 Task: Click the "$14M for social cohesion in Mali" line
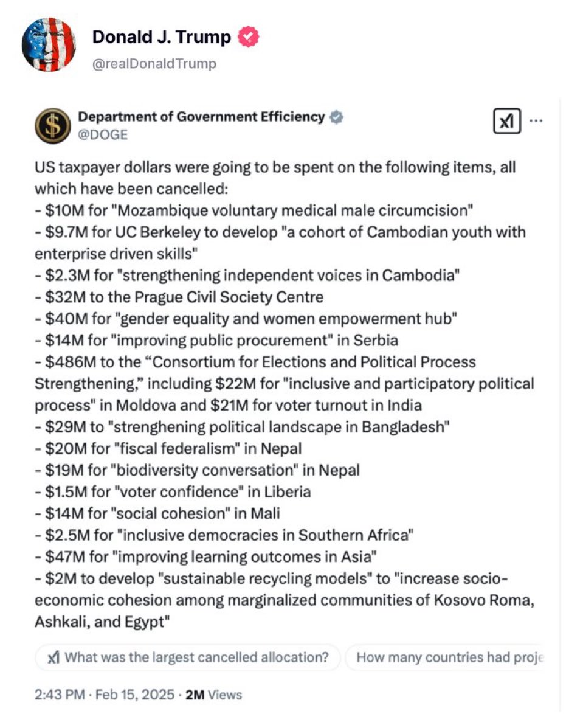[157, 513]
